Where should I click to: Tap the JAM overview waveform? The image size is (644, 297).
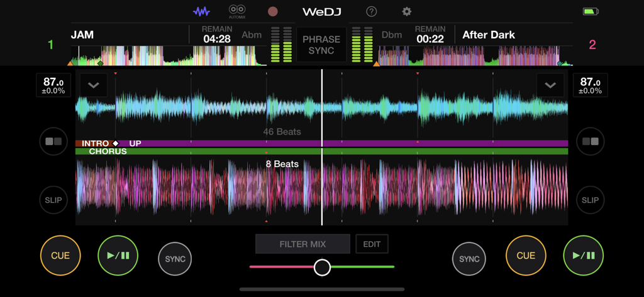coord(169,56)
